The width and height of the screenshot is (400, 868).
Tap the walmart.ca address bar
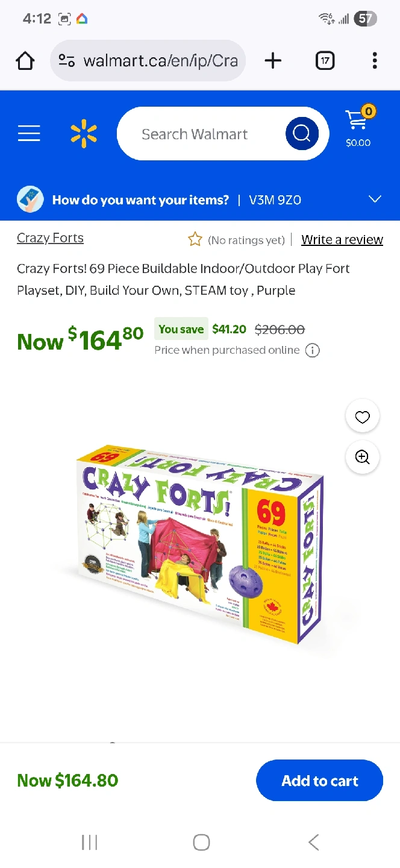(148, 60)
